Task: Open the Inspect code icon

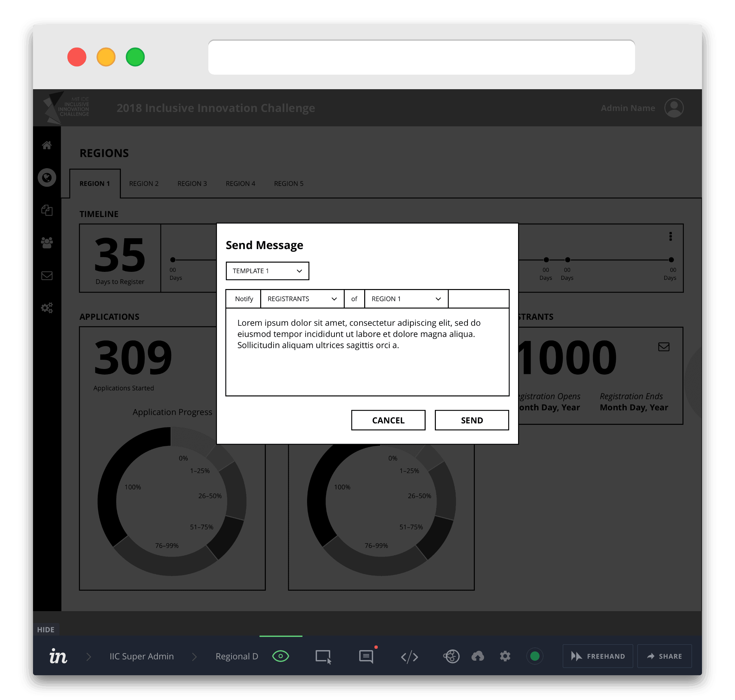Action: (409, 656)
